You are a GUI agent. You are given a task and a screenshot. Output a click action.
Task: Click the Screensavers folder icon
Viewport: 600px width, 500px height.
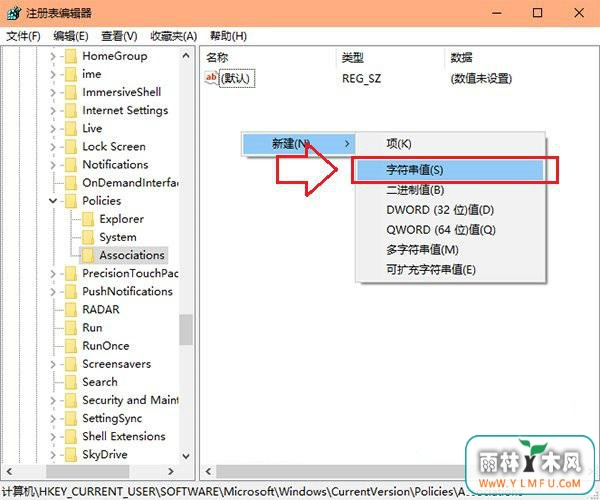pyautogui.click(x=71, y=364)
